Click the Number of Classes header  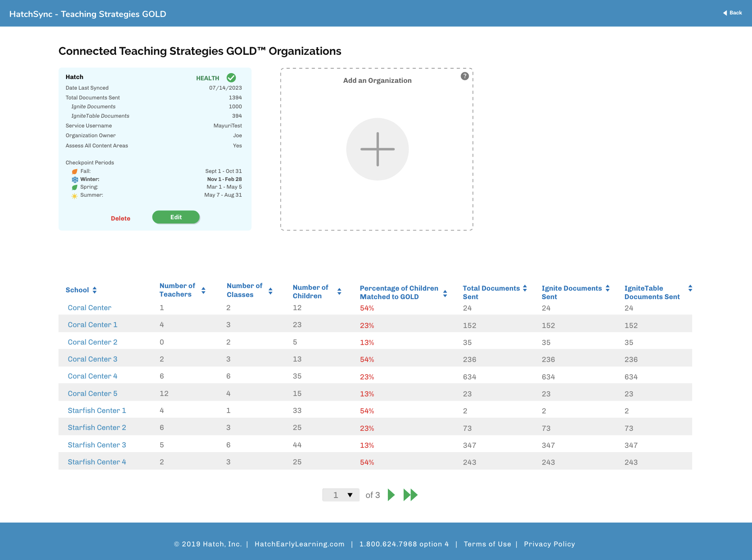(x=244, y=290)
